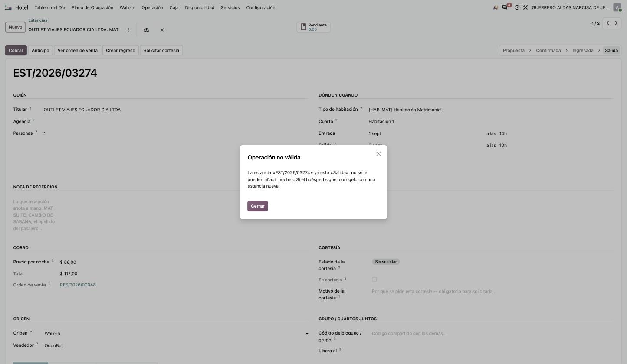
Task: Click the Solicitar cortesía button
Action: click(161, 50)
